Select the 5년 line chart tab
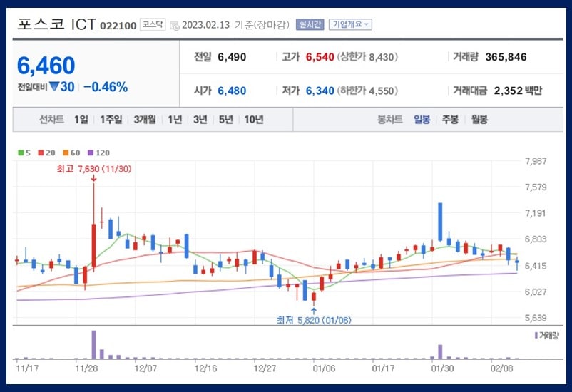 click(x=226, y=120)
